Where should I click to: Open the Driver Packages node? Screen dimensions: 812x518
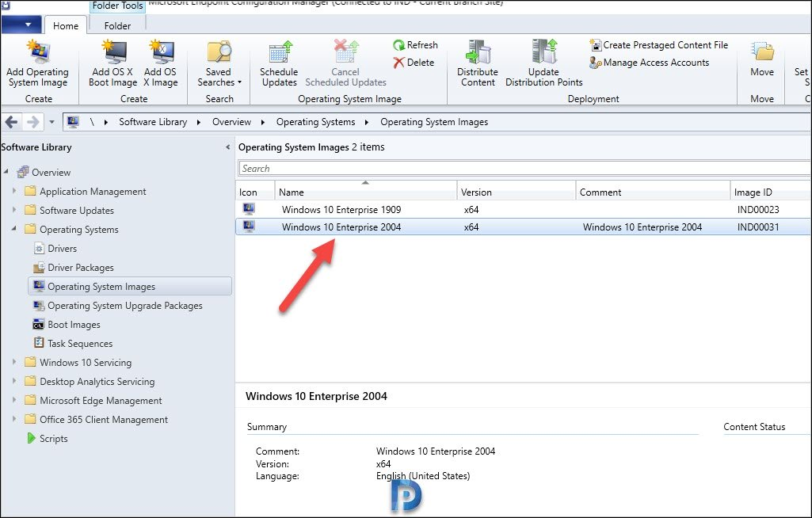click(x=80, y=268)
